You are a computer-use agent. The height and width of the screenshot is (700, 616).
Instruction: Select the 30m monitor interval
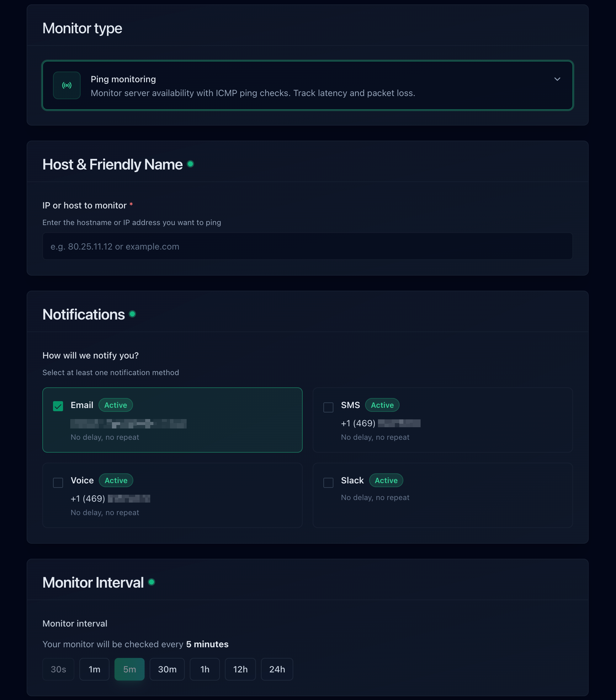[x=167, y=669]
